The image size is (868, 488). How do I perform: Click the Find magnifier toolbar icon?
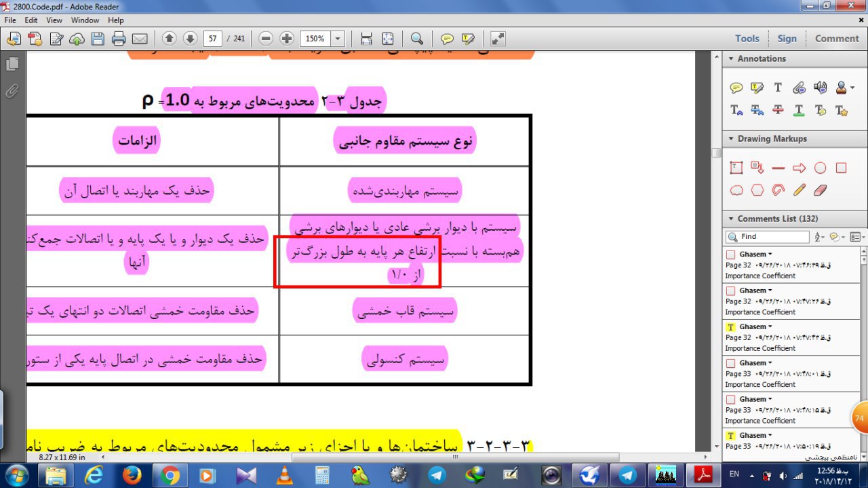click(x=417, y=39)
